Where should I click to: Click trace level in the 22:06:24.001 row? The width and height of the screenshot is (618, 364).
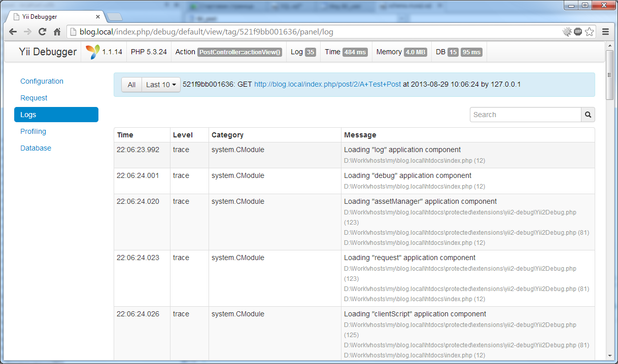pyautogui.click(x=181, y=175)
